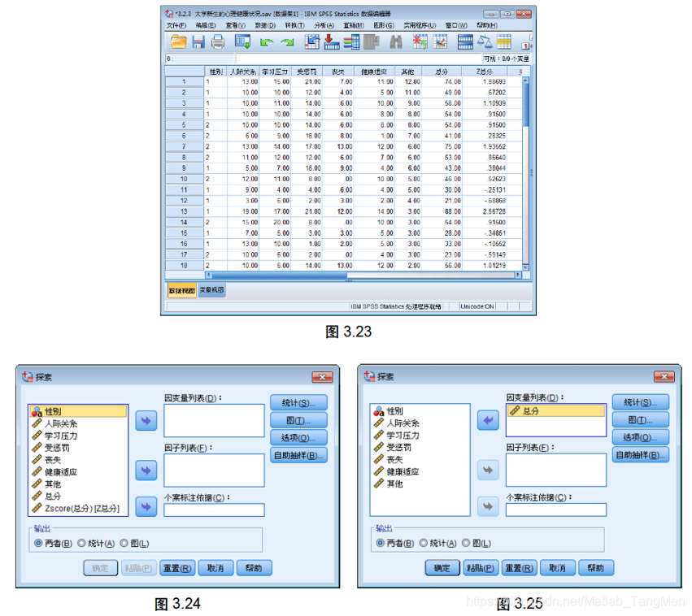Open the 分析(A) menu

tap(324, 25)
